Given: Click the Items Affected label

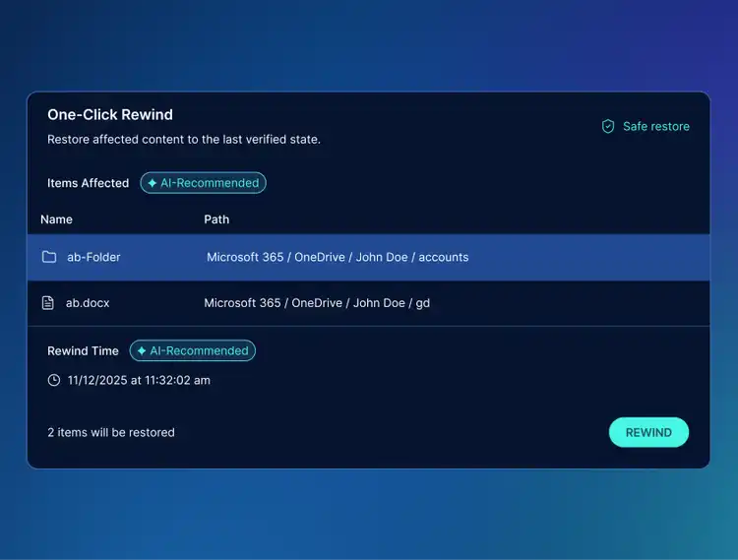Looking at the screenshot, I should pos(88,183).
